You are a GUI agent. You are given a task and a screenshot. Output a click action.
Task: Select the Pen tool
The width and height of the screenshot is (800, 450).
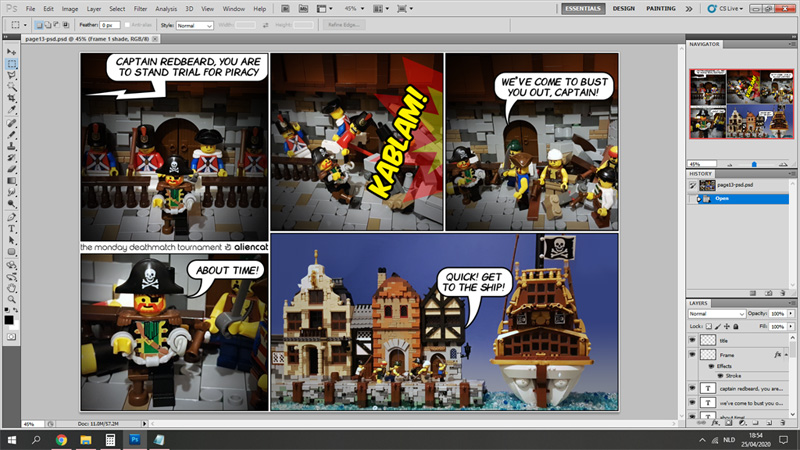tap(11, 217)
